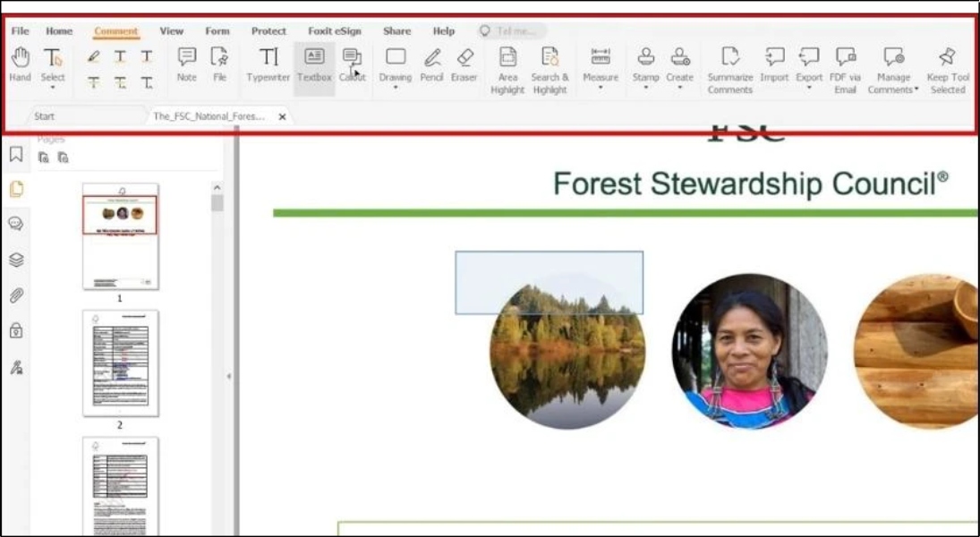This screenshot has width=980, height=537.
Task: Toggle Keep Tool Selected pin
Action: pos(947,69)
